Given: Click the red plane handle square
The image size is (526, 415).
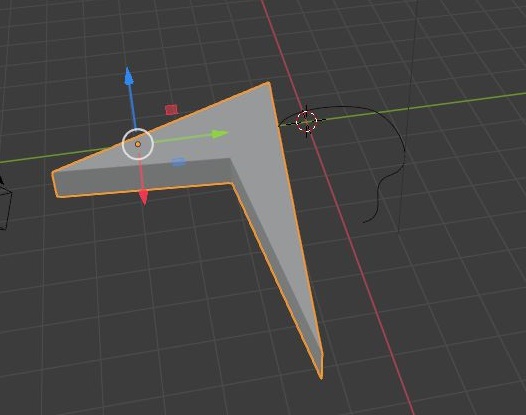Looking at the screenshot, I should click(x=171, y=110).
